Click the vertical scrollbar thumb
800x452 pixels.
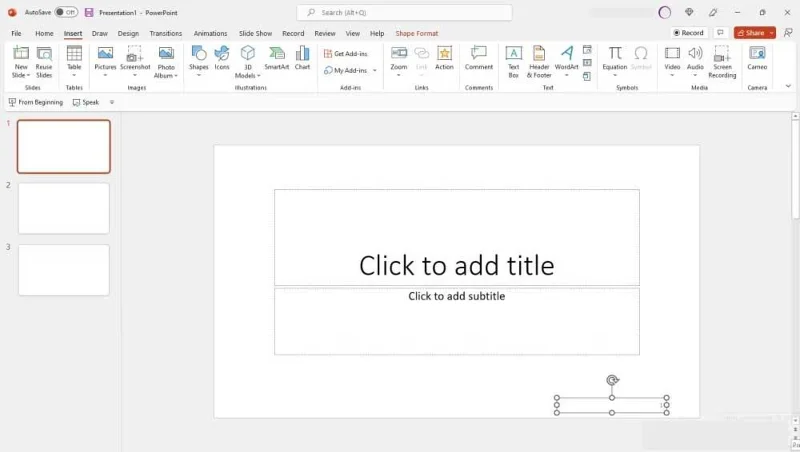pos(795,170)
